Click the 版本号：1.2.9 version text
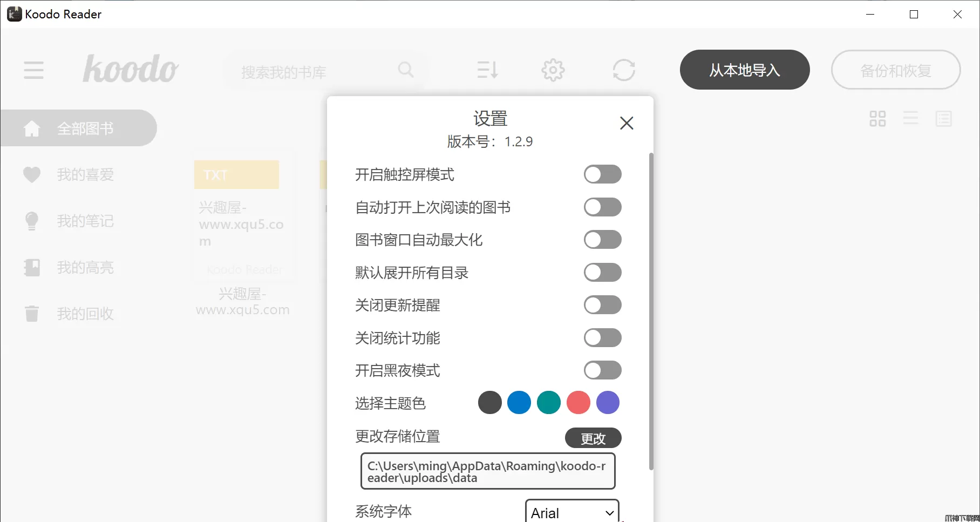Image resolution: width=980 pixels, height=522 pixels. (x=490, y=141)
